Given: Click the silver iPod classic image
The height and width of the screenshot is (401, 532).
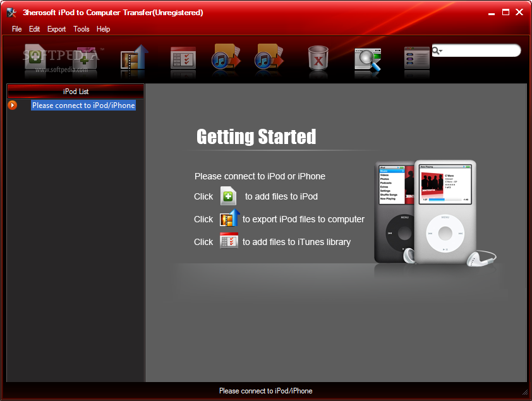Looking at the screenshot, I should coord(445,212).
